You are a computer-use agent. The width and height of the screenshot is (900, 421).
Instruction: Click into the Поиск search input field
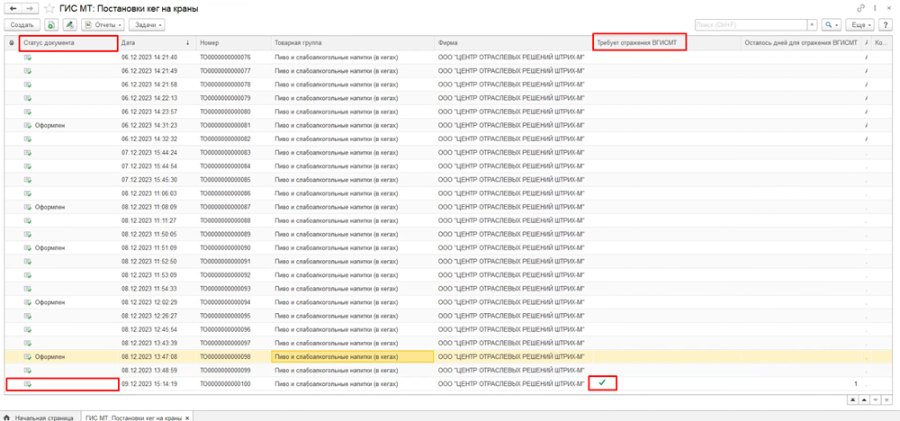point(751,25)
